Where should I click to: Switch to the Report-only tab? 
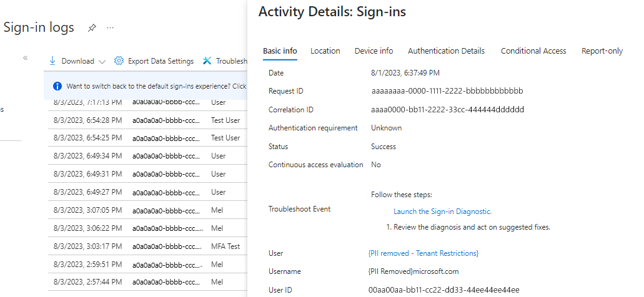[x=602, y=51]
